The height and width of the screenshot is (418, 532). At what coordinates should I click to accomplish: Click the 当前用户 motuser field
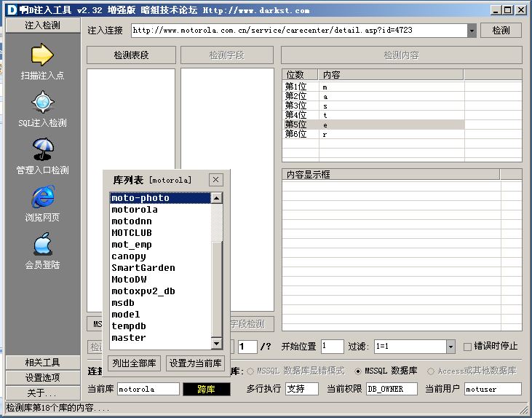point(493,389)
